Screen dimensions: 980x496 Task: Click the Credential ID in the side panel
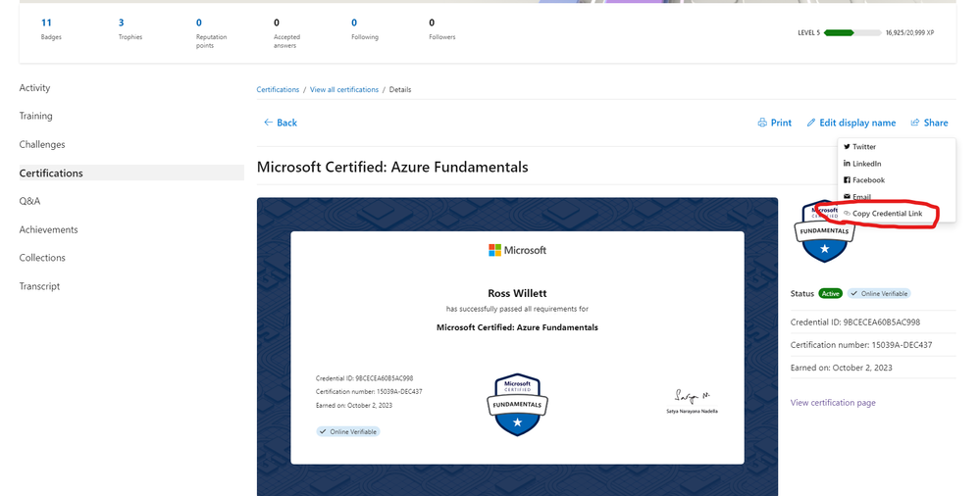point(855,322)
